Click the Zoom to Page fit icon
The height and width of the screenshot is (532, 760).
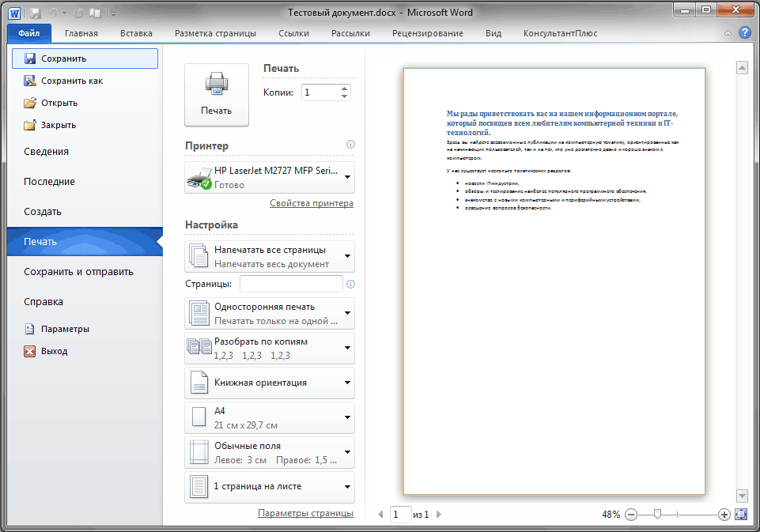click(x=741, y=515)
